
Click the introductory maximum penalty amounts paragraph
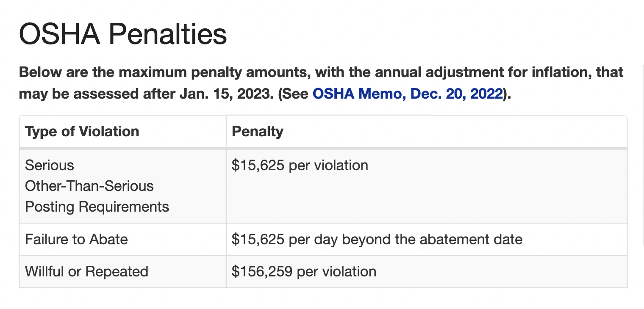tap(321, 83)
